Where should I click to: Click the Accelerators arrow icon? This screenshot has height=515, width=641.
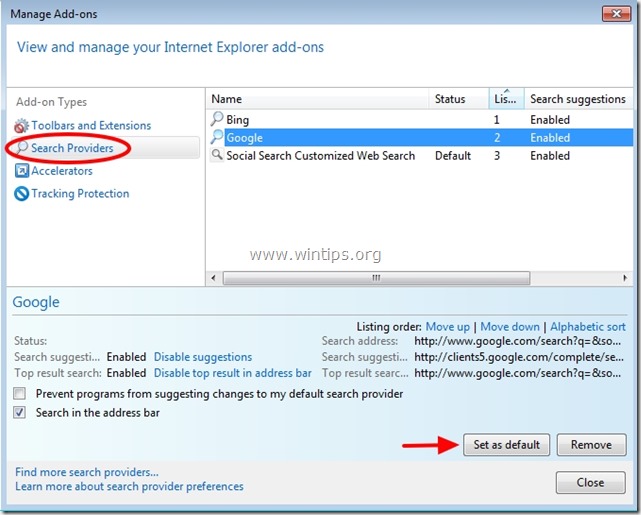tap(21, 170)
